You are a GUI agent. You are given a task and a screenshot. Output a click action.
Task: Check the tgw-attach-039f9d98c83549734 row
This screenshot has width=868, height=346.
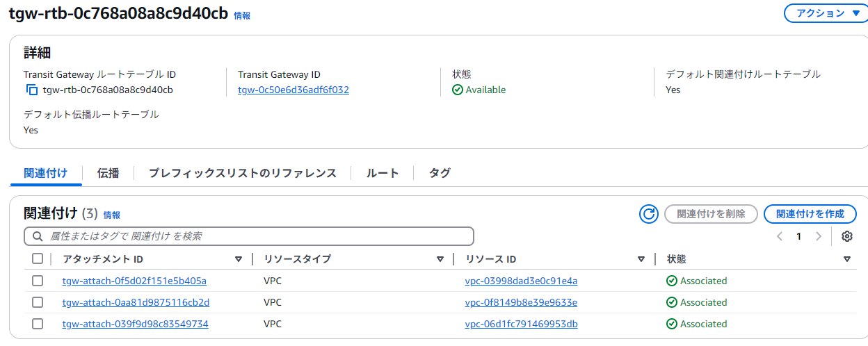38,324
